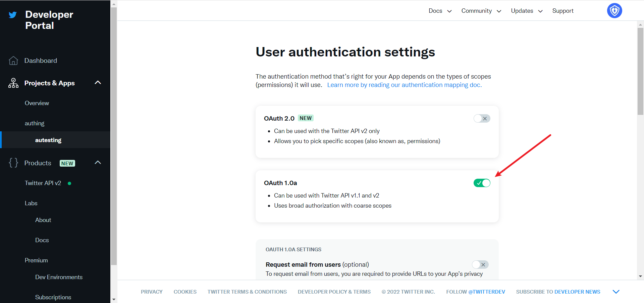Click the Projects & Apps hierarchy icon
This screenshot has width=644, height=303.
tap(13, 83)
